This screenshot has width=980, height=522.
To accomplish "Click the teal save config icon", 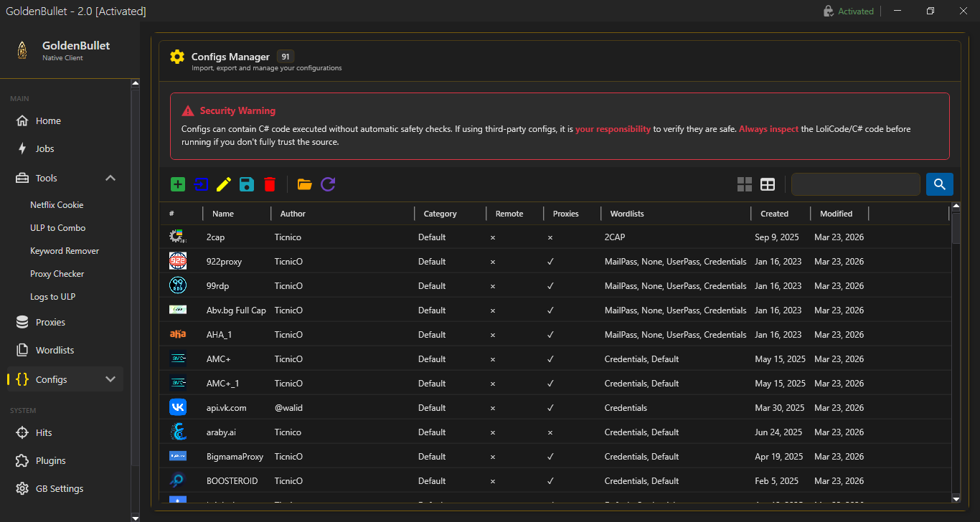I will [247, 184].
